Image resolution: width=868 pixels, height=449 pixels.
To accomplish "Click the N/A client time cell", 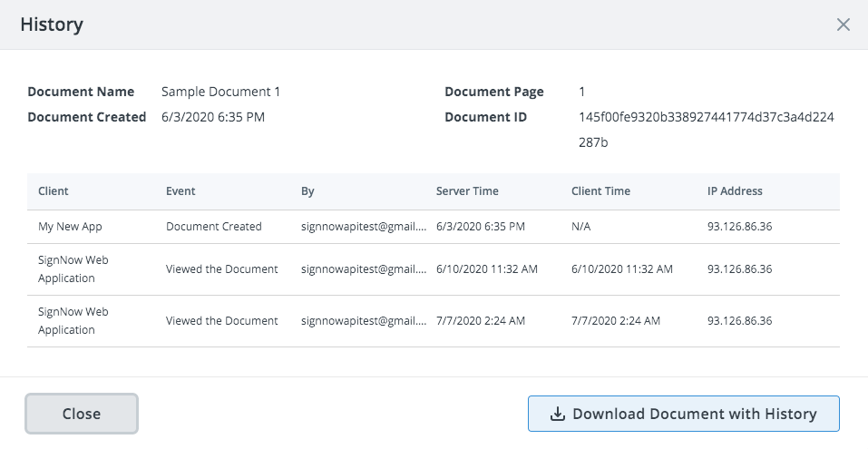I will [x=580, y=227].
